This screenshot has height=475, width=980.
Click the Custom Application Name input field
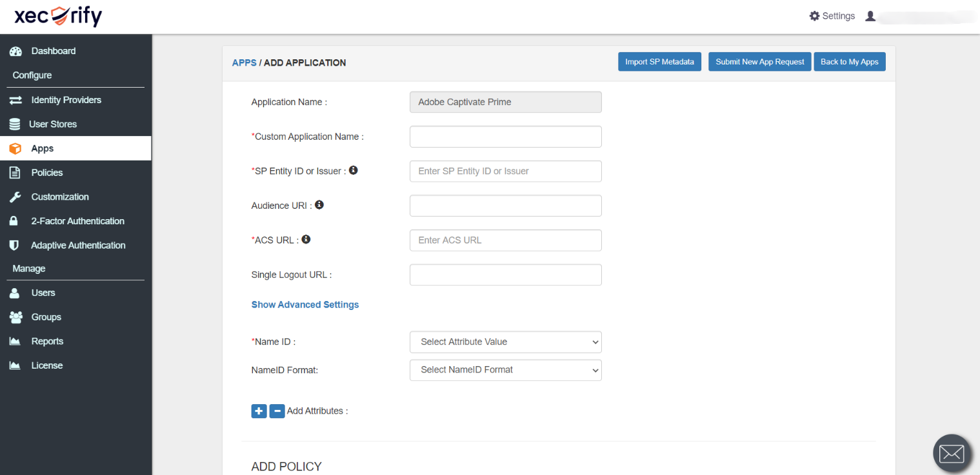505,137
